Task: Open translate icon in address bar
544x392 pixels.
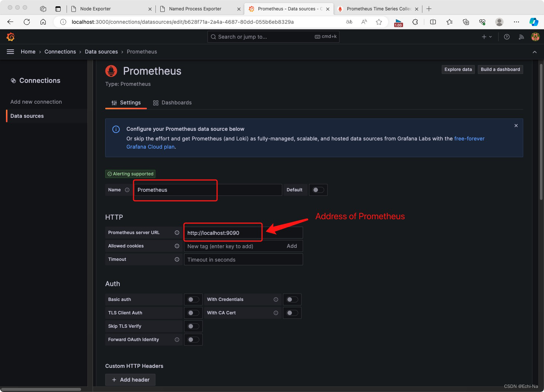Action: click(x=349, y=22)
